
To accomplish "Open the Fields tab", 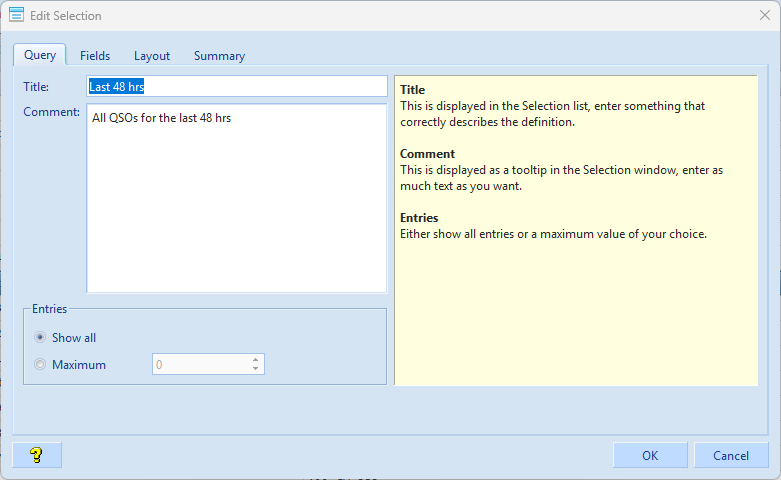I will coord(95,56).
